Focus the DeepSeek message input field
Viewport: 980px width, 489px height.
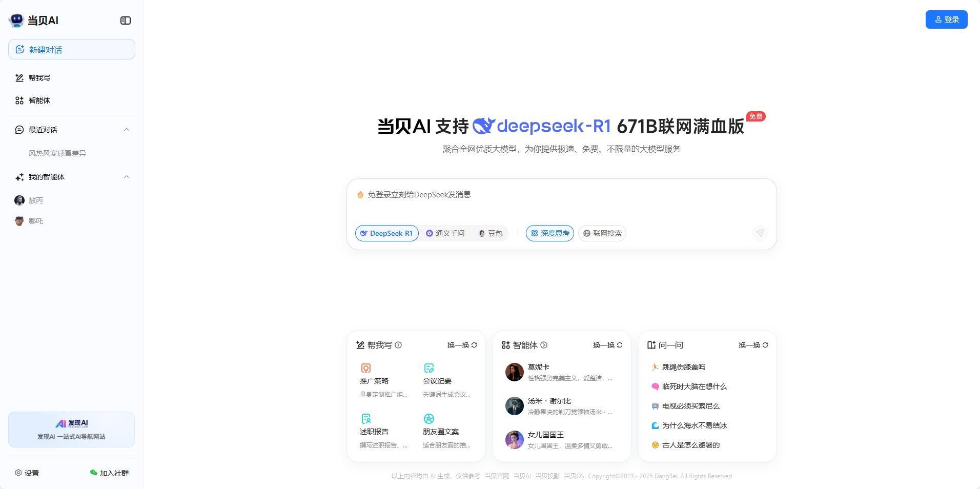point(561,195)
